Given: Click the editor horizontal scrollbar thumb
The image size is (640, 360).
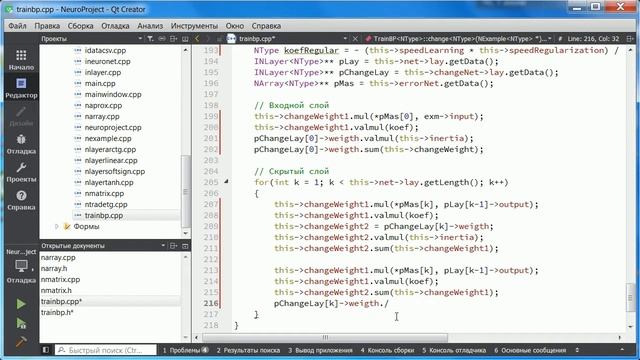Looking at the screenshot, I should 325,338.
